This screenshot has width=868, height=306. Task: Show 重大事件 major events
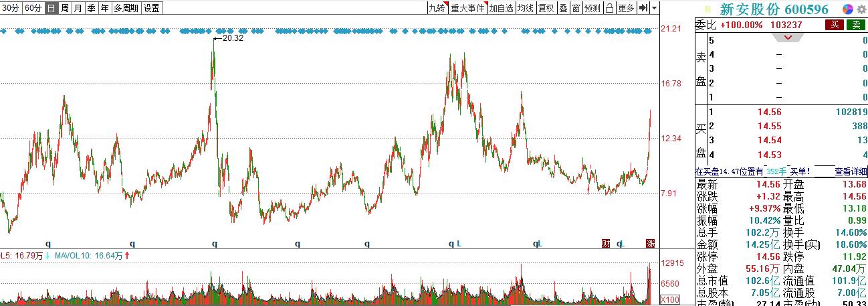[467, 8]
